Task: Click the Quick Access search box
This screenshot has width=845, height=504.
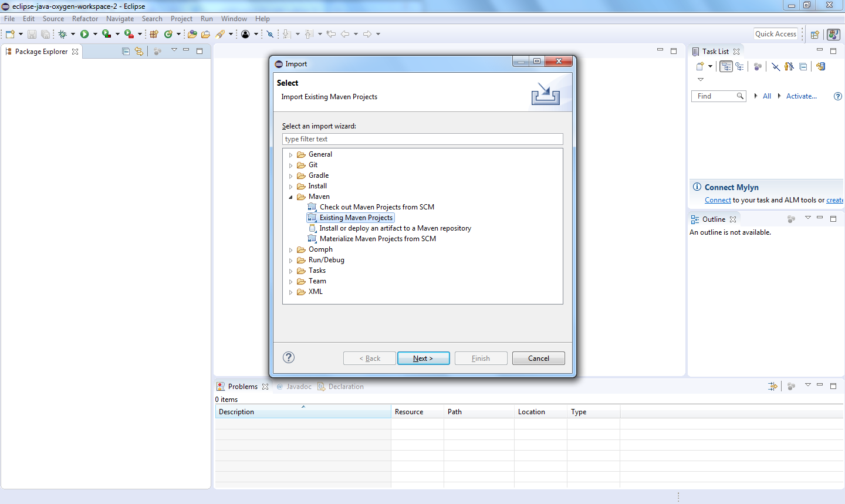Action: [776, 34]
